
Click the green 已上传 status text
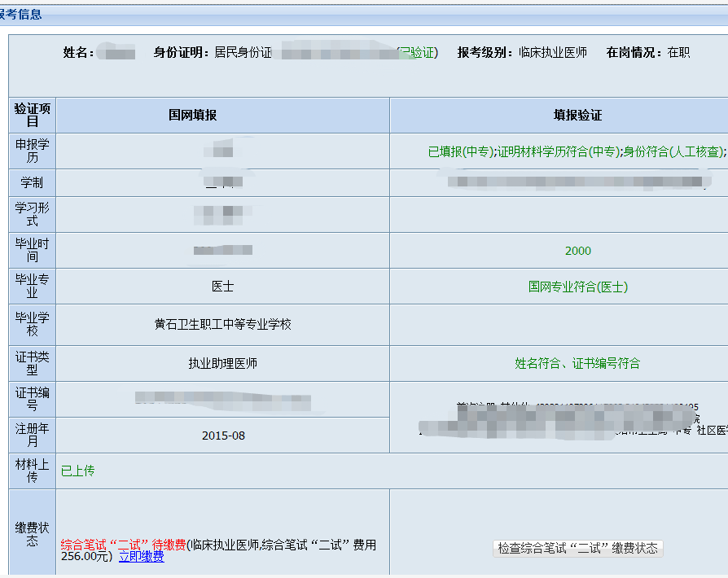78,471
